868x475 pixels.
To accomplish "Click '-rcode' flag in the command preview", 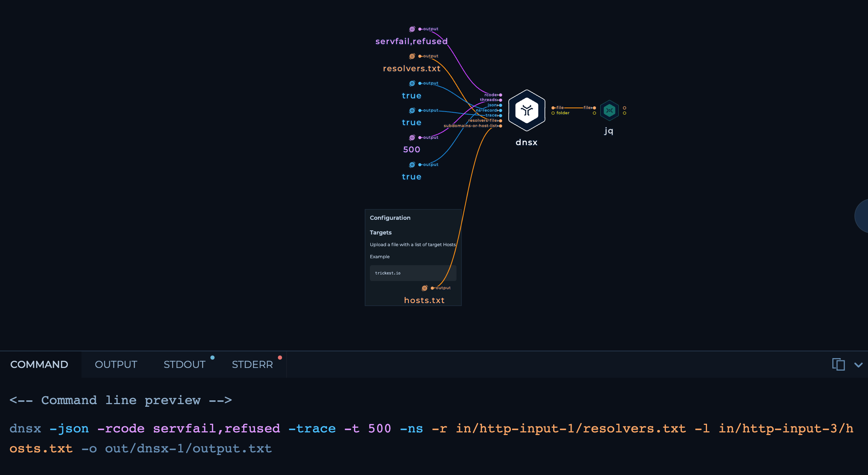I will point(121,429).
